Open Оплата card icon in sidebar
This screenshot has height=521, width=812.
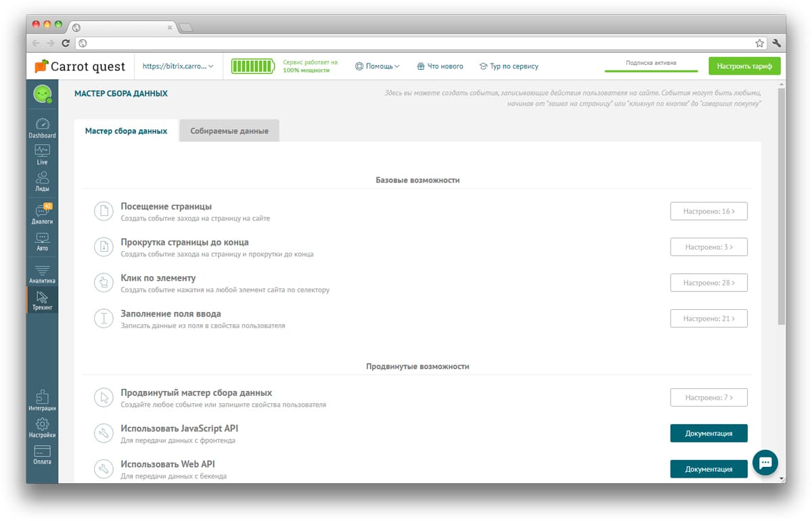point(42,455)
